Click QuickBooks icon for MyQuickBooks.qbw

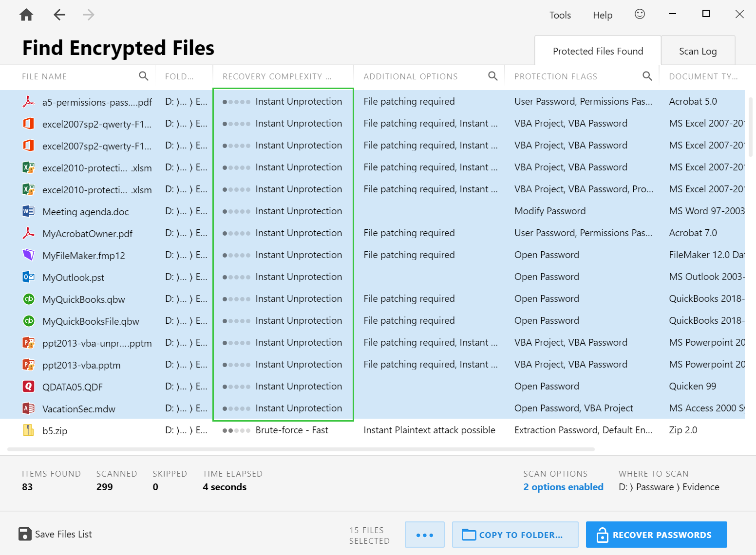[29, 298]
